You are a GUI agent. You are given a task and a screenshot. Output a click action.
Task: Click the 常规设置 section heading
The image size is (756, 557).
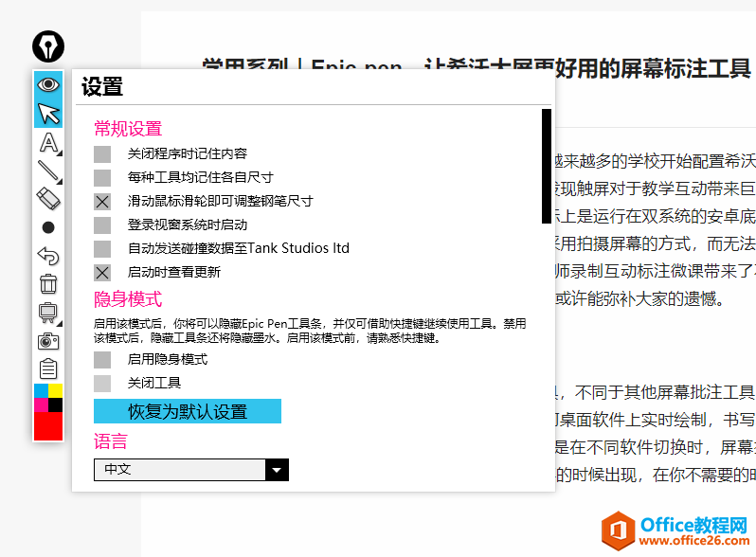[128, 129]
